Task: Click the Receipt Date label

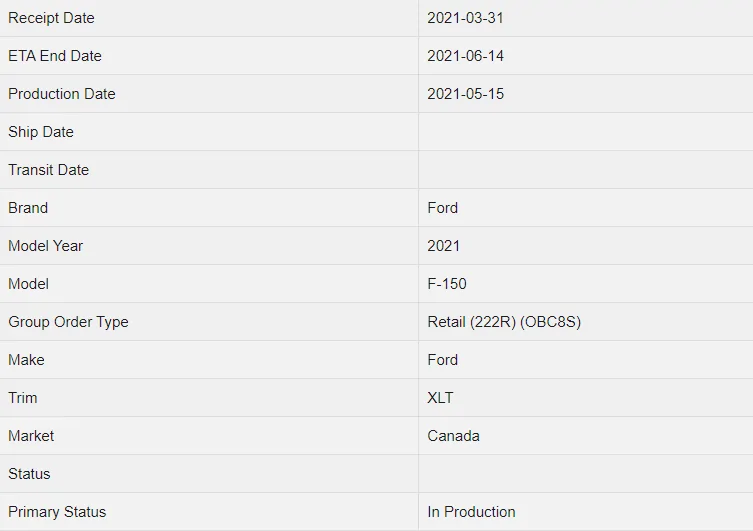Action: point(51,18)
